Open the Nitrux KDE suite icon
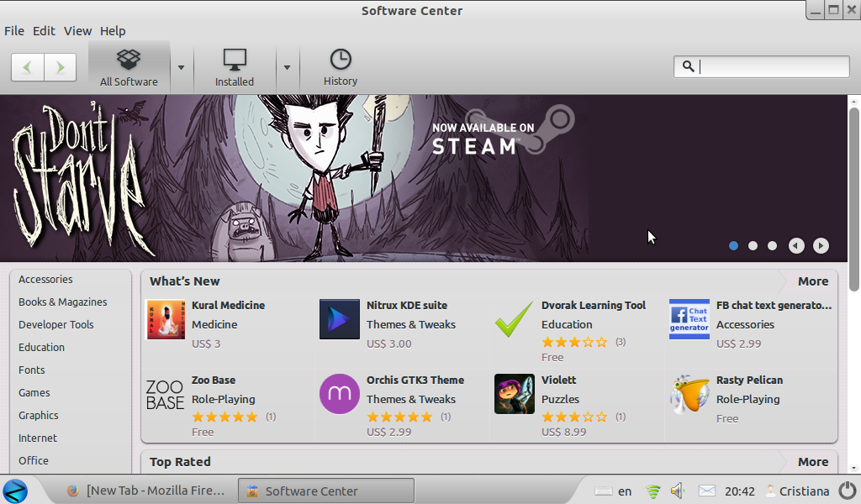The height and width of the screenshot is (504, 861). click(340, 319)
